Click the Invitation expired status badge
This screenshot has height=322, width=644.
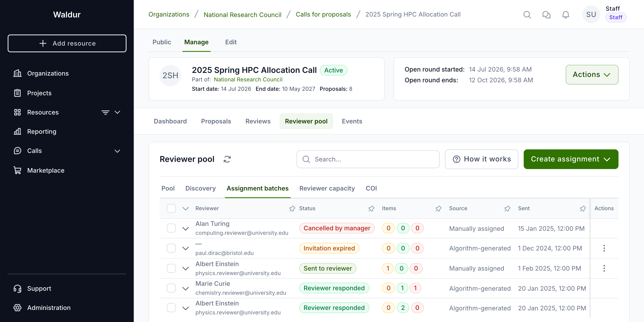[x=329, y=248]
